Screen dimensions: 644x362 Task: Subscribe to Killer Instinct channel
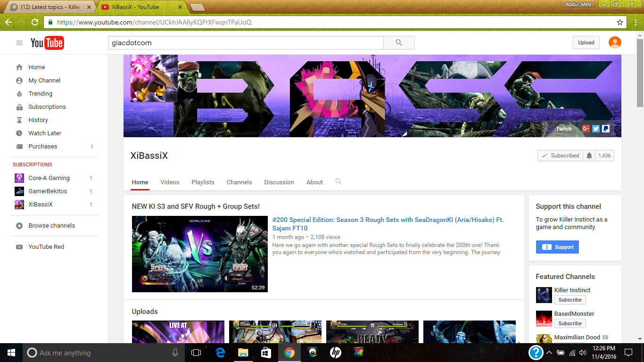(x=570, y=300)
